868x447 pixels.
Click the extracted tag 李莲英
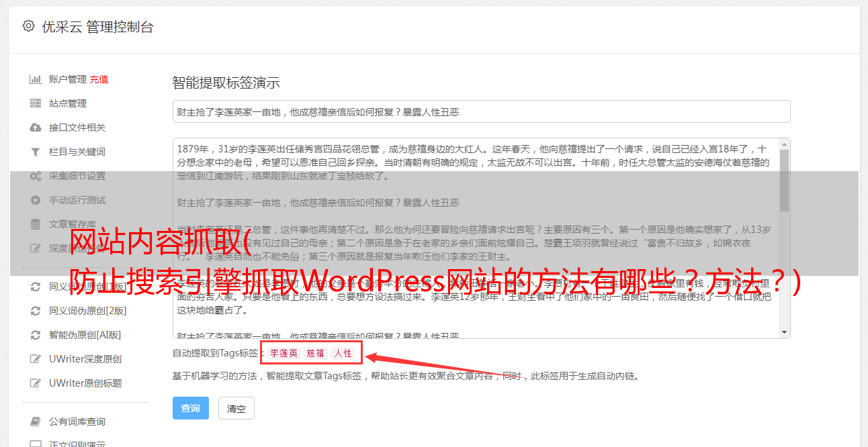click(x=284, y=353)
